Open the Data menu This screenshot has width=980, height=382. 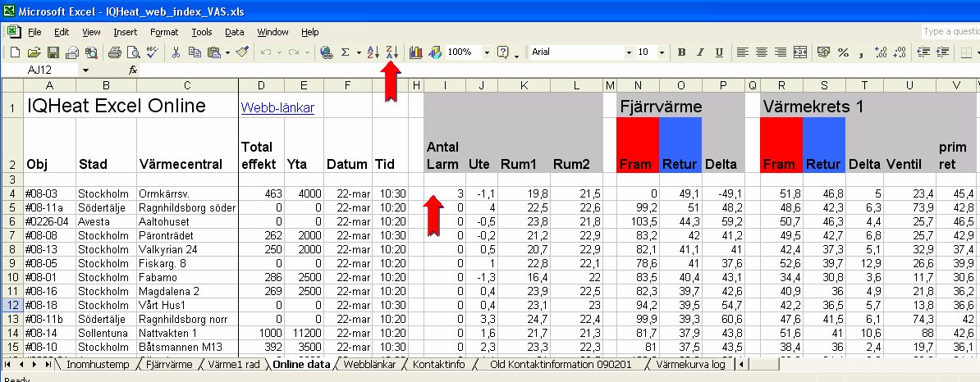coord(235,32)
